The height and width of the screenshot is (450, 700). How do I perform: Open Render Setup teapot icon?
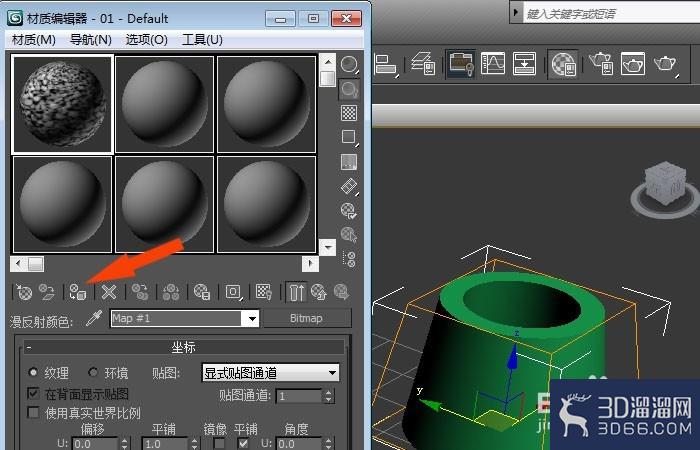(601, 63)
